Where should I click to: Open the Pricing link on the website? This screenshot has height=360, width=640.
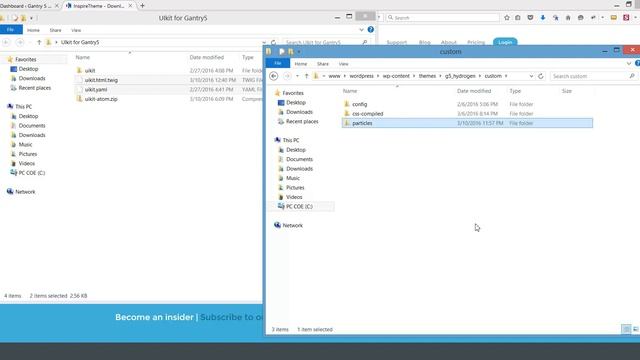(476, 42)
